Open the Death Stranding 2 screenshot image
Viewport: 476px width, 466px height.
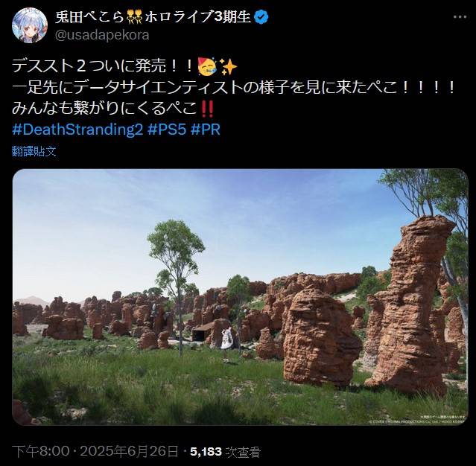pyautogui.click(x=240, y=297)
